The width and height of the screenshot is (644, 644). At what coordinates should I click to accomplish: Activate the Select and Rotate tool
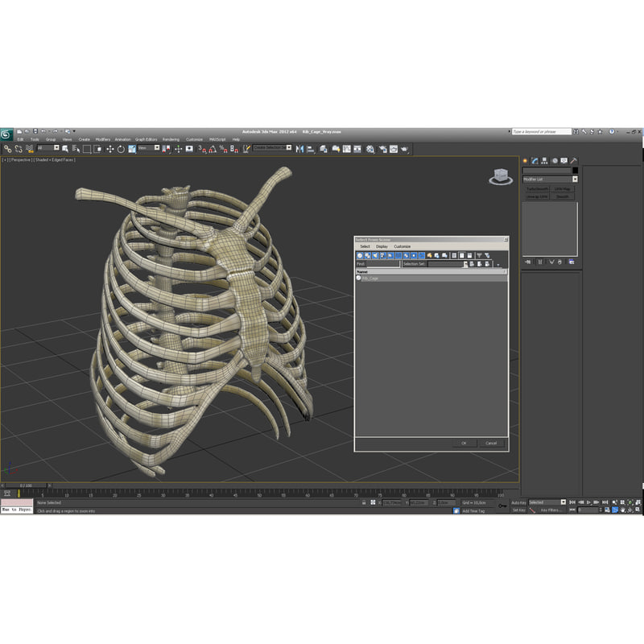(121, 148)
